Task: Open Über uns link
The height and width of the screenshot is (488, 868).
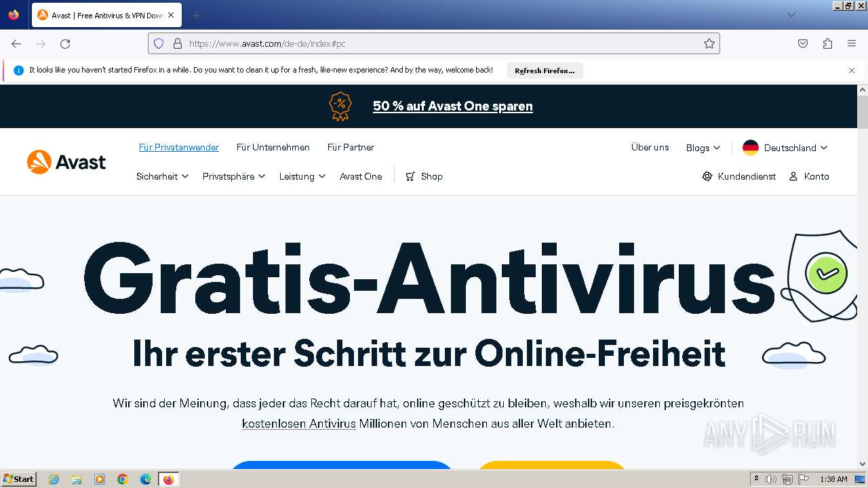Action: click(650, 147)
